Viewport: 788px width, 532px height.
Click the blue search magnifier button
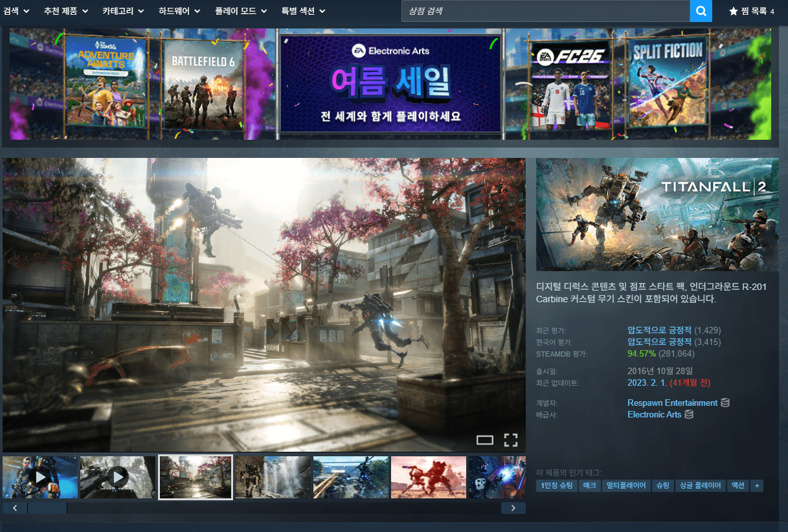(x=701, y=11)
